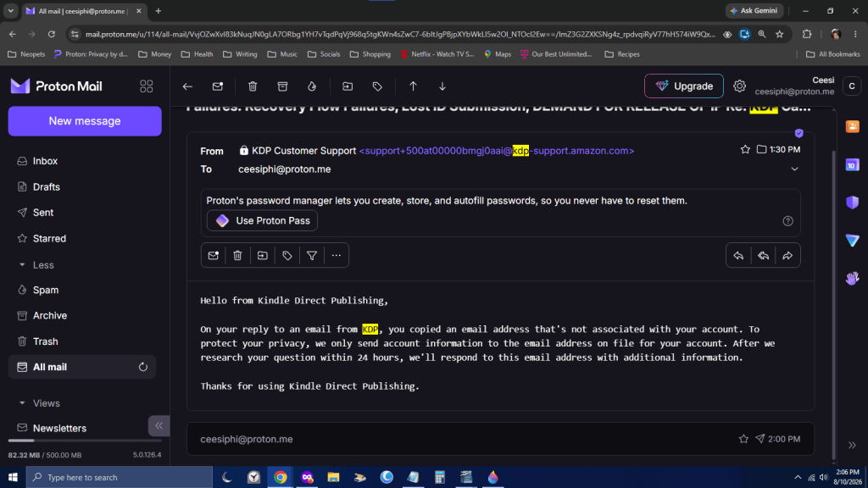Star the ceesiphi@proton.me 2:00 PM message

click(743, 439)
